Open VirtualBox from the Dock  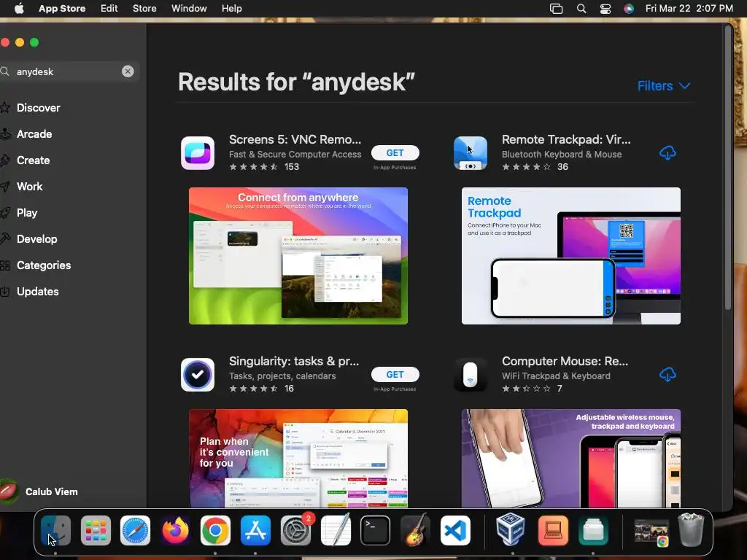click(x=510, y=529)
